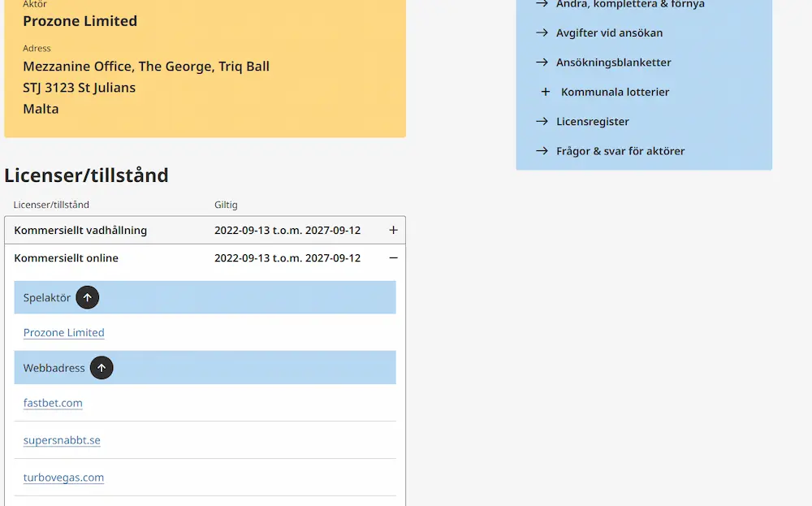Click the Giltig column header
The width and height of the screenshot is (812, 506).
[x=226, y=205]
